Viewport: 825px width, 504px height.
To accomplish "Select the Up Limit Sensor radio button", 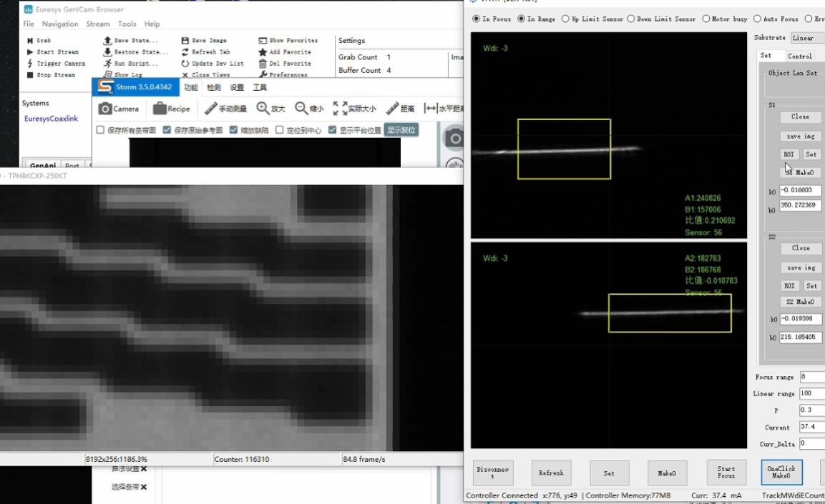I will [565, 19].
